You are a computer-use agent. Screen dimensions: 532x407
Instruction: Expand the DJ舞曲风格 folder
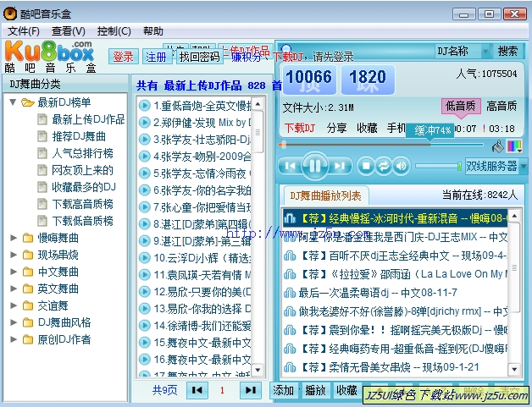coord(14,322)
